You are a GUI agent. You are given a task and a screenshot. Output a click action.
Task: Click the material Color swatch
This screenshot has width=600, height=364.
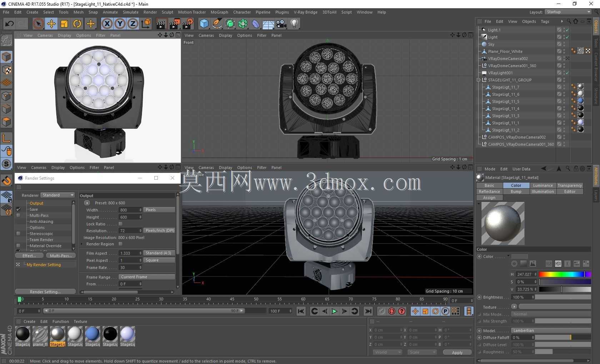click(519, 256)
